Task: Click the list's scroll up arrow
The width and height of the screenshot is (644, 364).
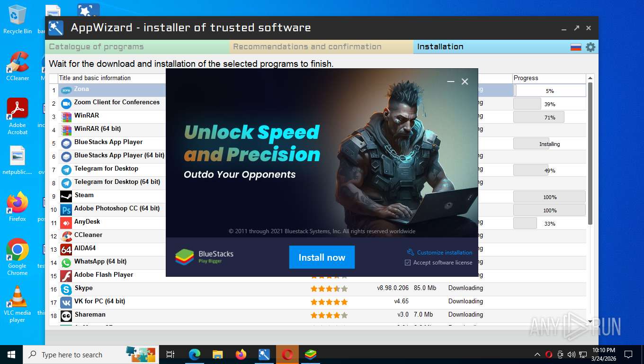Action: tap(590, 78)
